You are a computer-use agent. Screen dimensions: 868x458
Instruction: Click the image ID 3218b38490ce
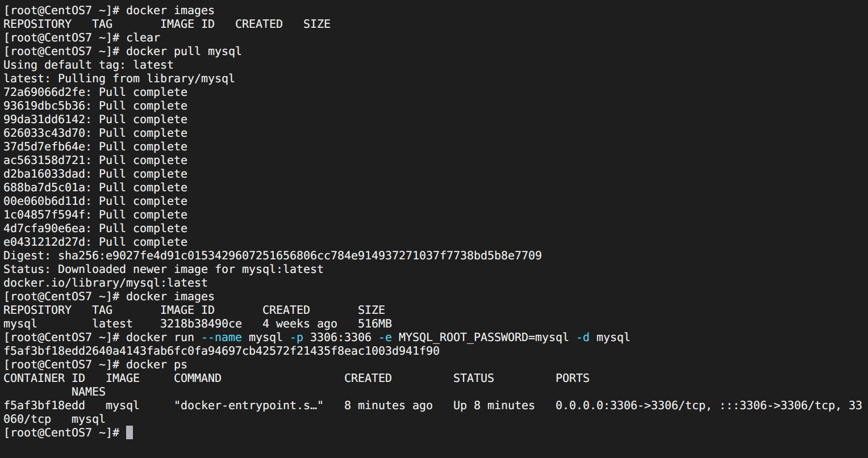coord(201,323)
